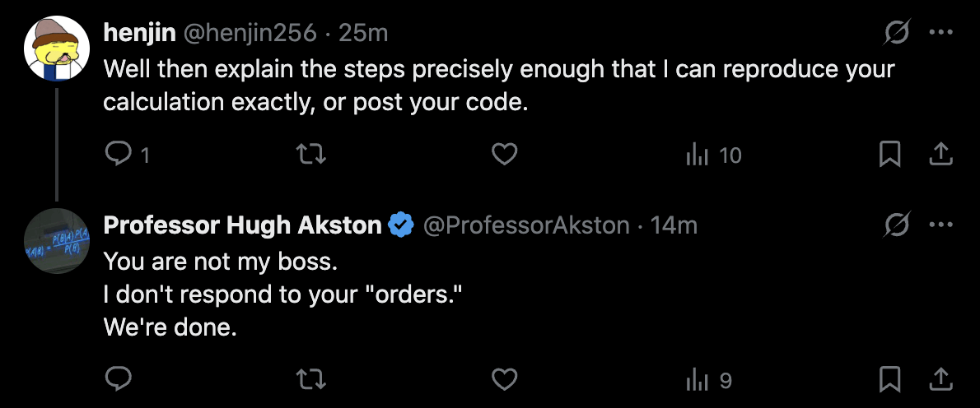Open more options on Professor Akston's tweet

click(x=940, y=225)
